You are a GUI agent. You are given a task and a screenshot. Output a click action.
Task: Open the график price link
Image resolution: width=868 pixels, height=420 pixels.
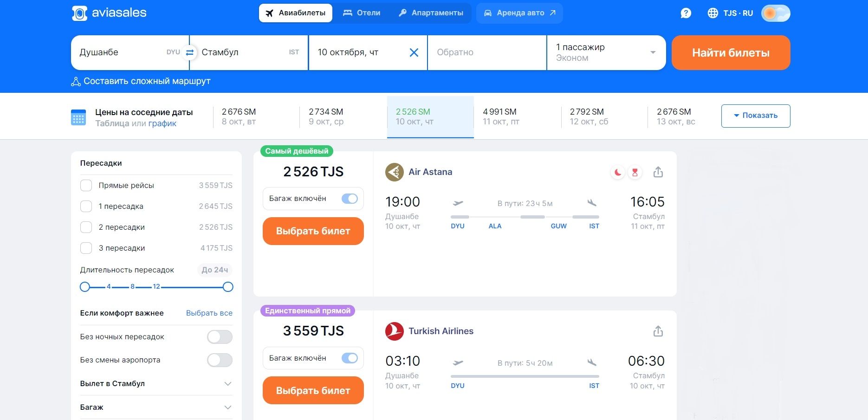162,123
